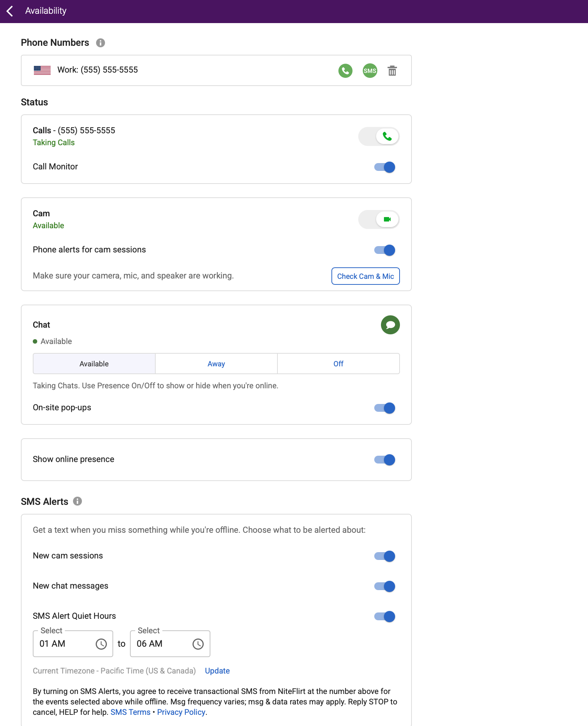Click Availability header title

tap(46, 11)
